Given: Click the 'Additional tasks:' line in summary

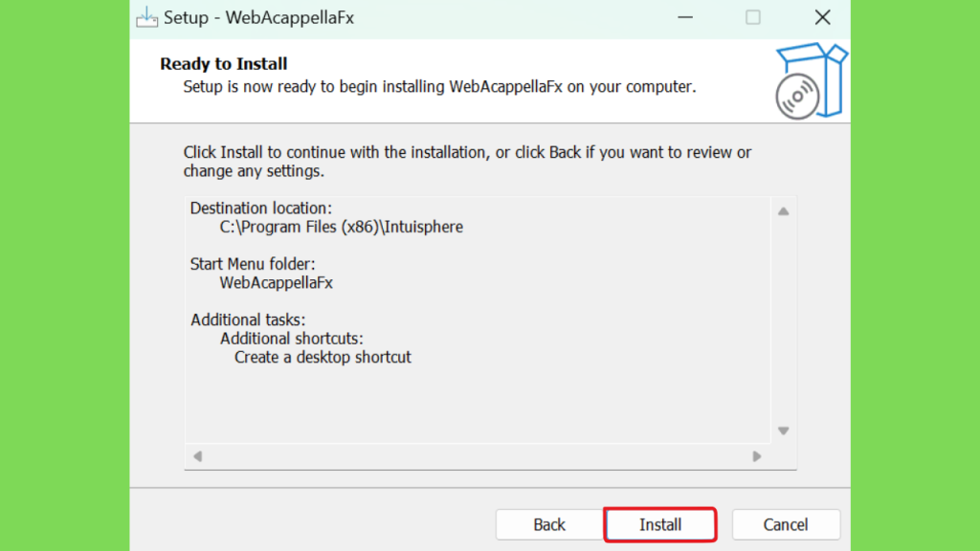Looking at the screenshot, I should (248, 320).
